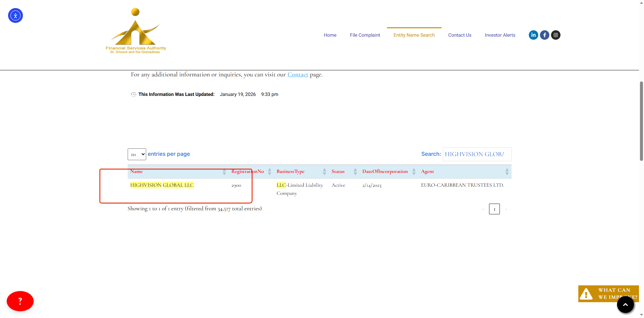
Task: Sort table by RegistrationNo column
Action: click(x=248, y=172)
